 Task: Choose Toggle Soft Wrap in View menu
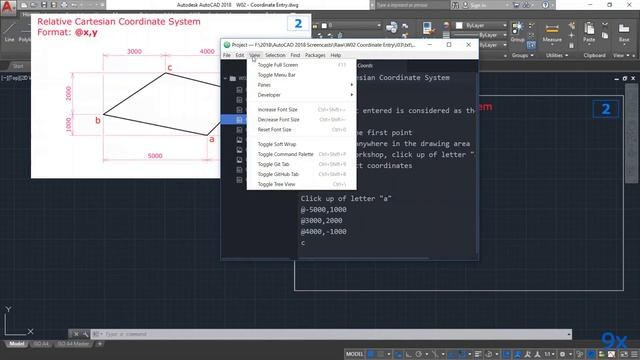[302, 144]
